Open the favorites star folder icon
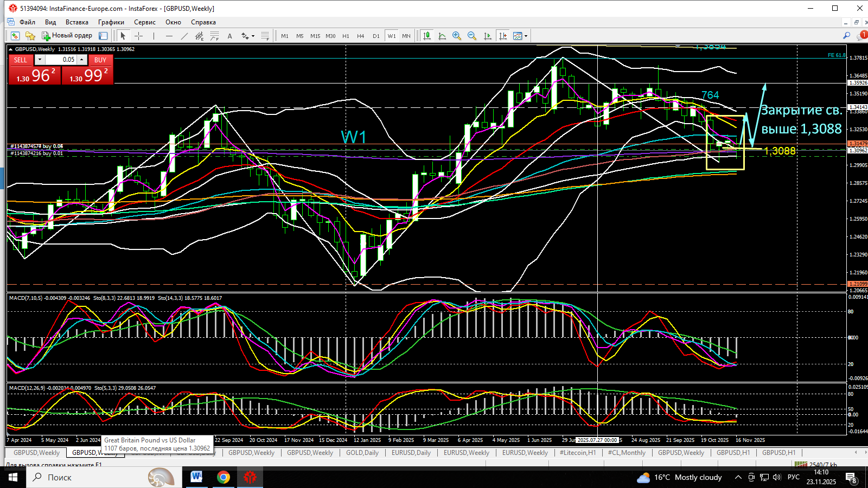The image size is (868, 488). pyautogui.click(x=30, y=36)
